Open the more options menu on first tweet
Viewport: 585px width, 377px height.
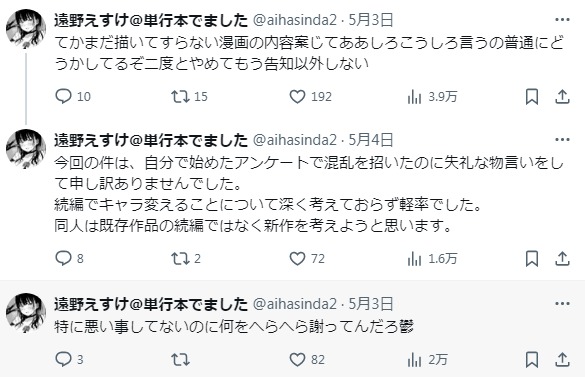click(x=562, y=19)
